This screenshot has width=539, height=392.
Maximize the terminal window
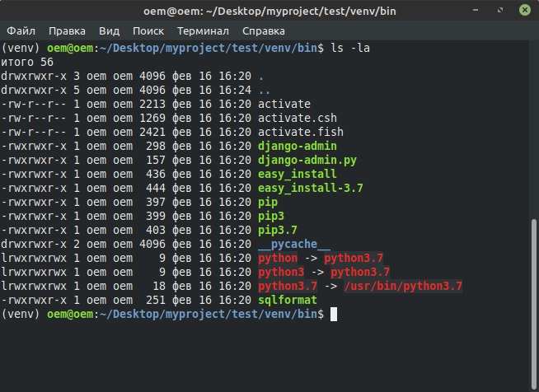coord(500,11)
